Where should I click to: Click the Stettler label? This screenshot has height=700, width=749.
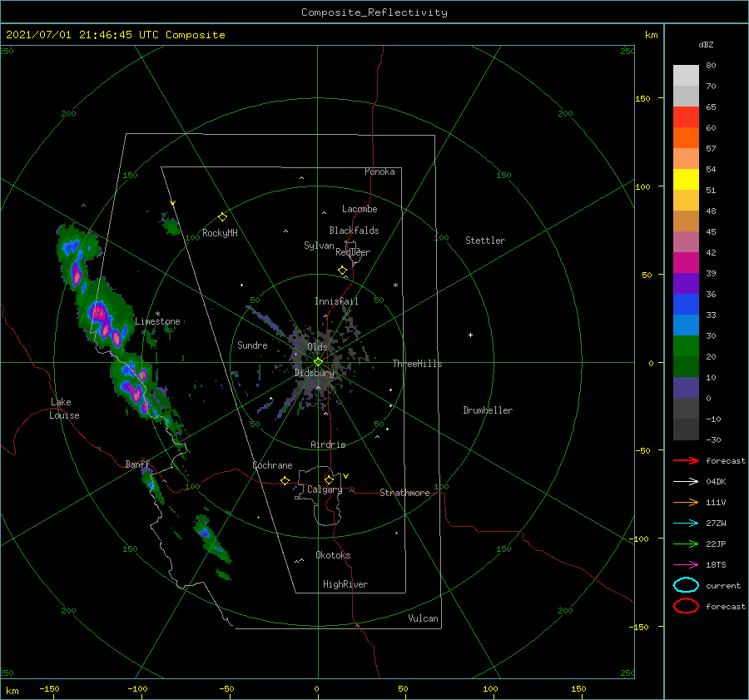(x=485, y=241)
